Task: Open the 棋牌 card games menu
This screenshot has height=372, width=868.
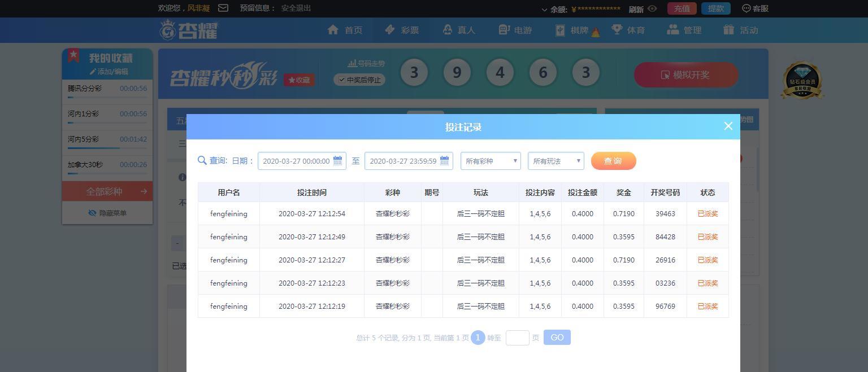Action: [572, 30]
